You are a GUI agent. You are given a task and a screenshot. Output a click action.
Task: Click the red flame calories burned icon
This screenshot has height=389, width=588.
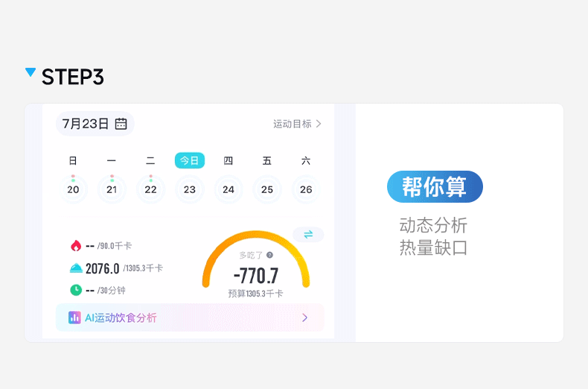(76, 245)
